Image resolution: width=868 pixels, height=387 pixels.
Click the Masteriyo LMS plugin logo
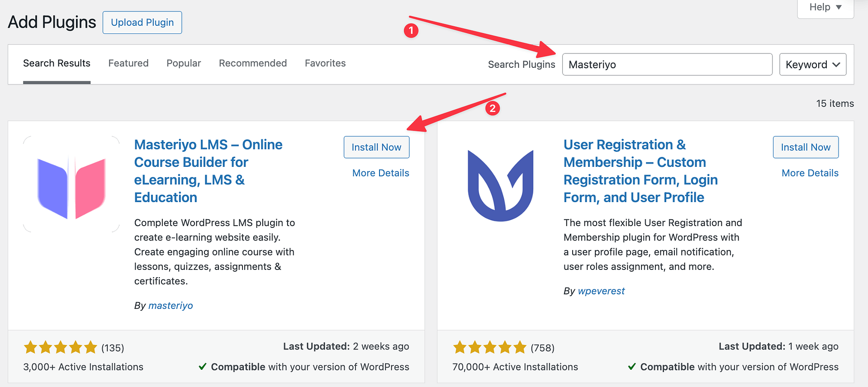coord(71,184)
